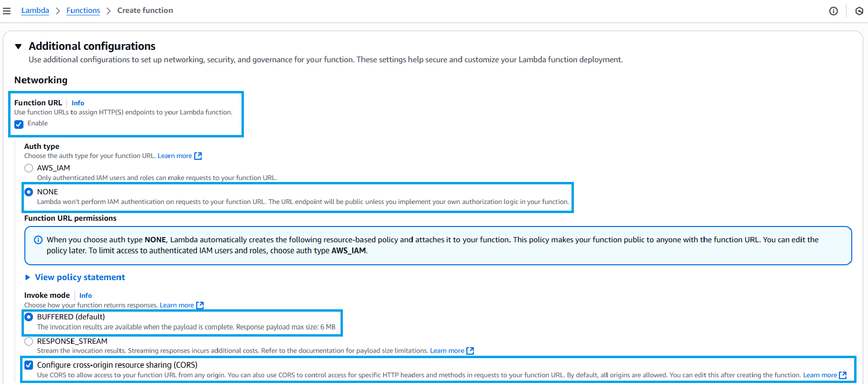The image size is (868, 384).
Task: Open Invoke mode Learn more link
Action: coord(176,305)
